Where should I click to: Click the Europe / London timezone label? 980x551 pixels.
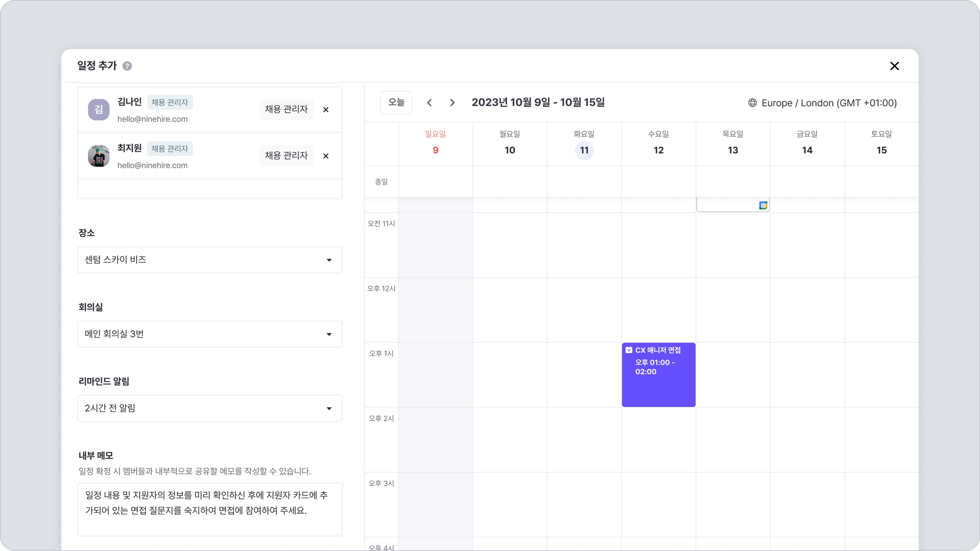click(829, 103)
